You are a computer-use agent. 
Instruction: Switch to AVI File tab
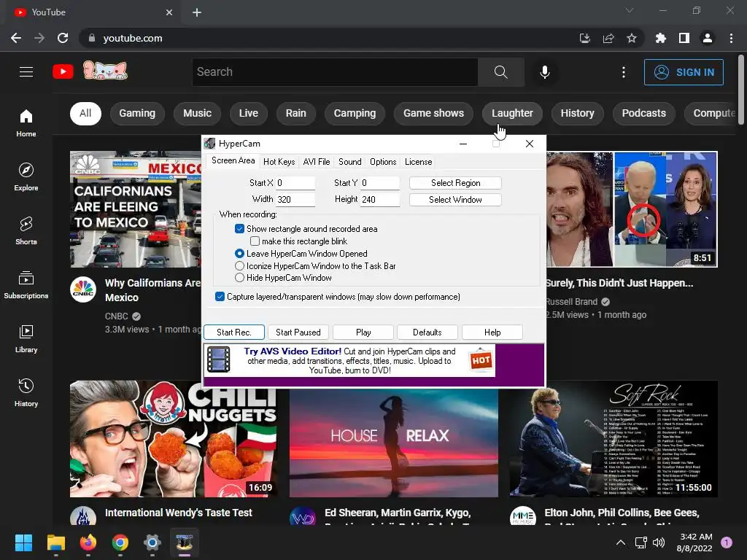click(x=317, y=162)
